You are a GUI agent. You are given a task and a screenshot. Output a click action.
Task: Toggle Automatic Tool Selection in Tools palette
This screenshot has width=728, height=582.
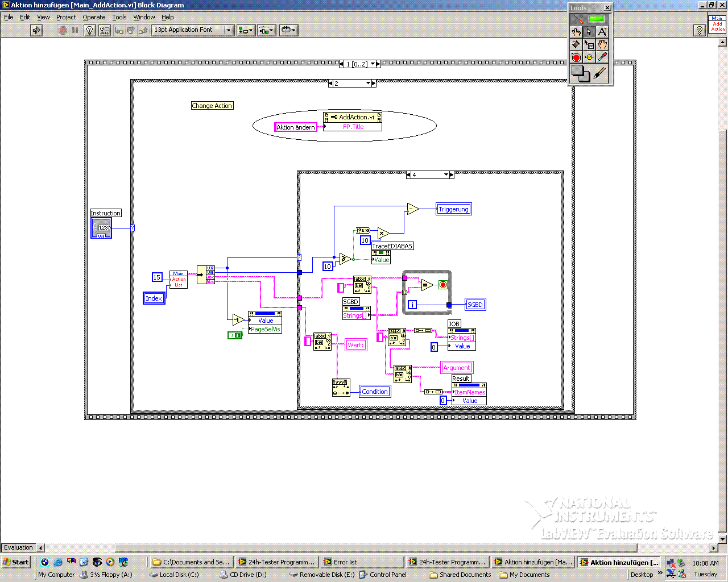tap(589, 19)
